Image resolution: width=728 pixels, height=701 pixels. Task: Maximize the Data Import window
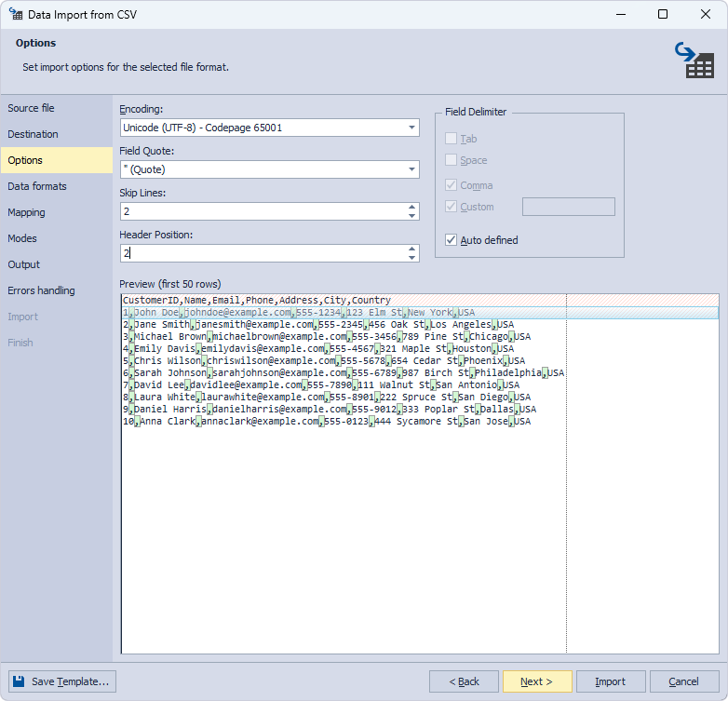(663, 14)
